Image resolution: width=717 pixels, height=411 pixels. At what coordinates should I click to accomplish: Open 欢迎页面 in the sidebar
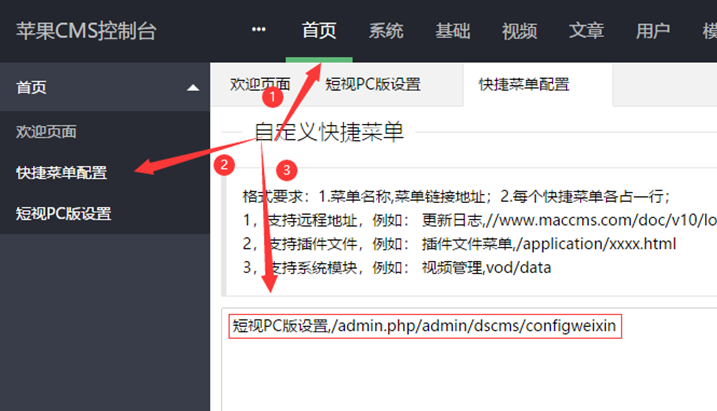click(46, 132)
